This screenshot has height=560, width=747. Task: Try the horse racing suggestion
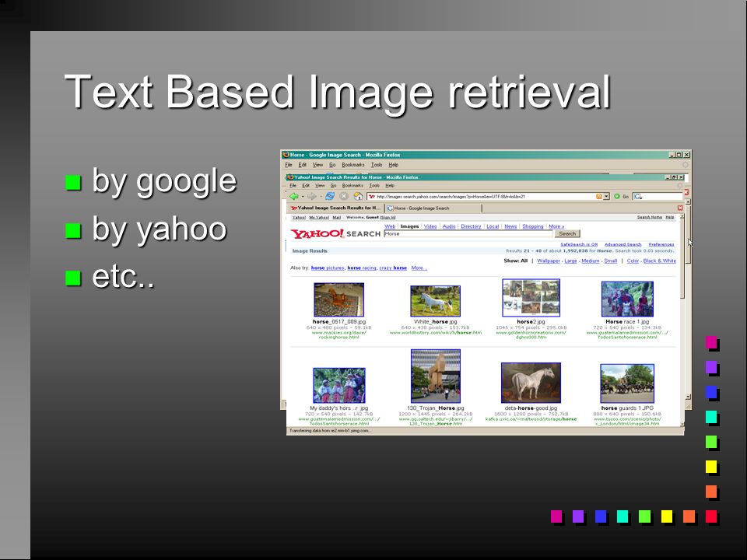[362, 268]
